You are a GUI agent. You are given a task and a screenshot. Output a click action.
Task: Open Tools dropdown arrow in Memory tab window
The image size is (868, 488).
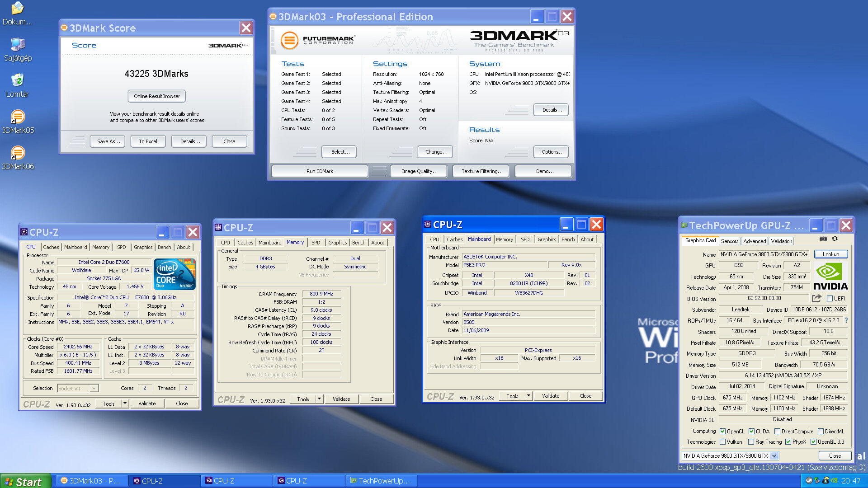point(319,399)
